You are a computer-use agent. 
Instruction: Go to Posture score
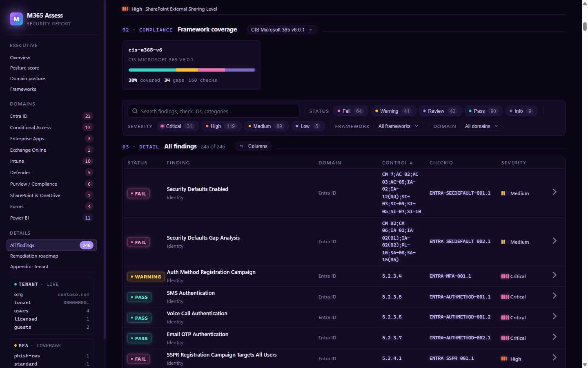click(51, 68)
